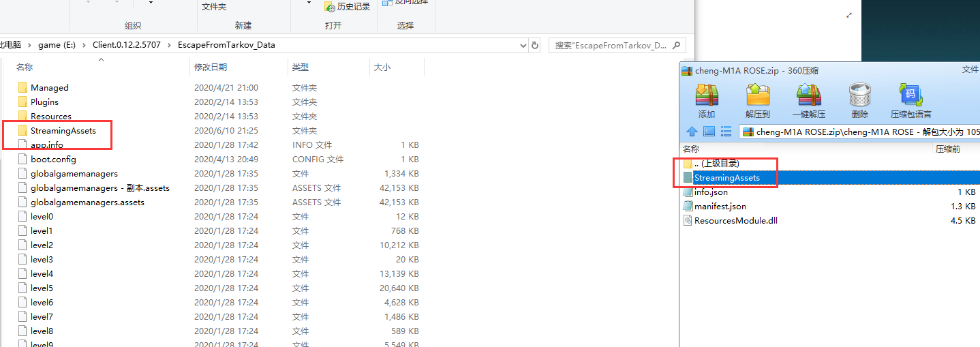Sort Explorer files by 大小 column header
Viewport: 980px width, 347px height.
click(382, 67)
